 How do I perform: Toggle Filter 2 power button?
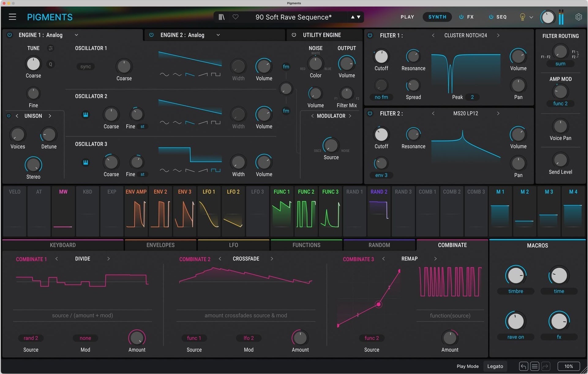370,113
